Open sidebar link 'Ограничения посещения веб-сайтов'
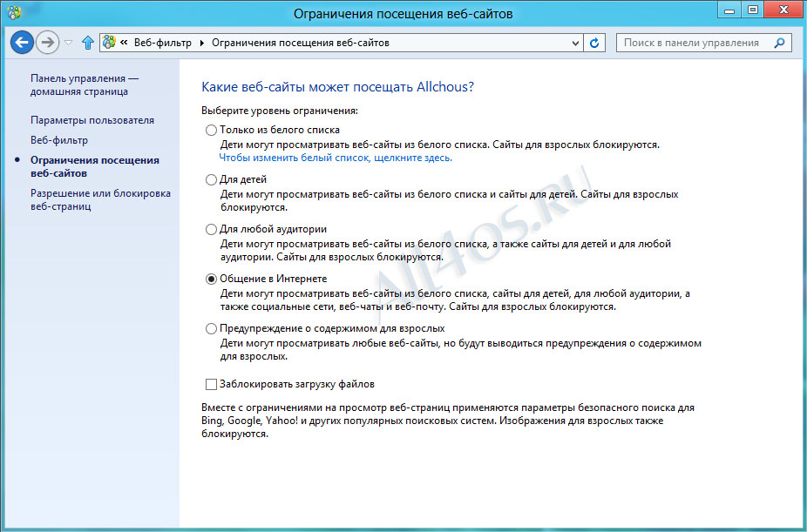The height and width of the screenshot is (532, 807). point(95,166)
